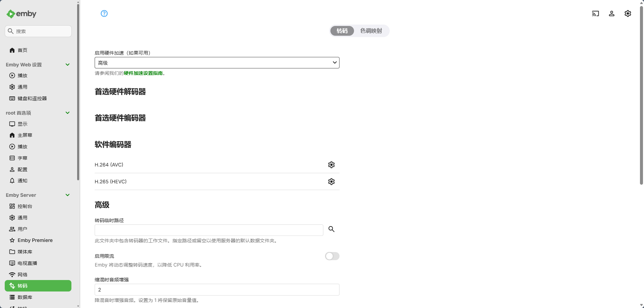The image size is (644, 308).
Task: Open H.265 (HEVC) encoder settings gear
Action: [331, 182]
